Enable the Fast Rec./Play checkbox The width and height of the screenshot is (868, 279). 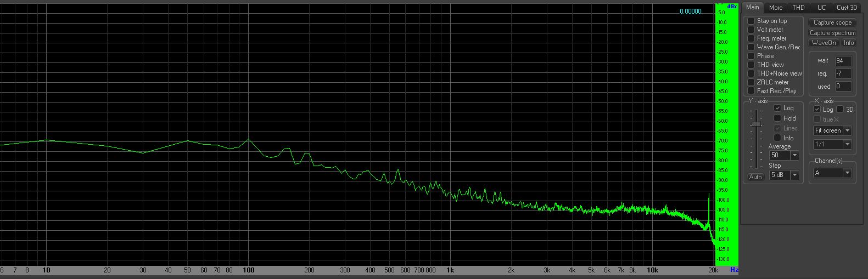coord(751,91)
